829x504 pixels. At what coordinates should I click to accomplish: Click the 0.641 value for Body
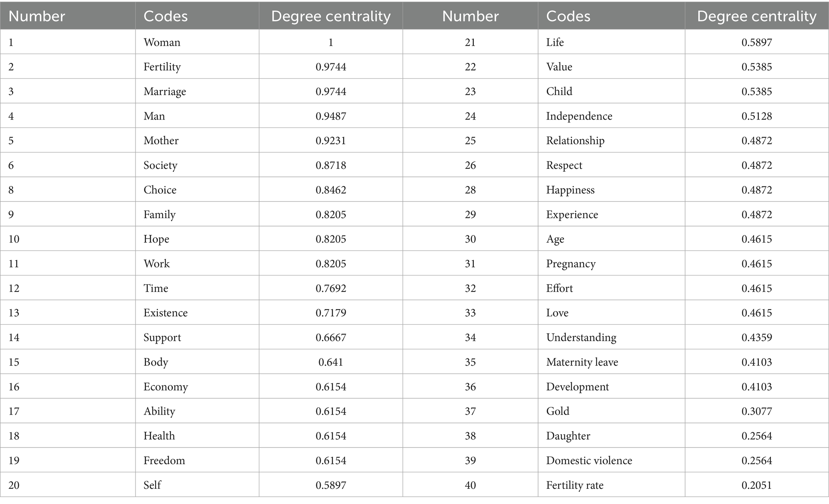[331, 362]
